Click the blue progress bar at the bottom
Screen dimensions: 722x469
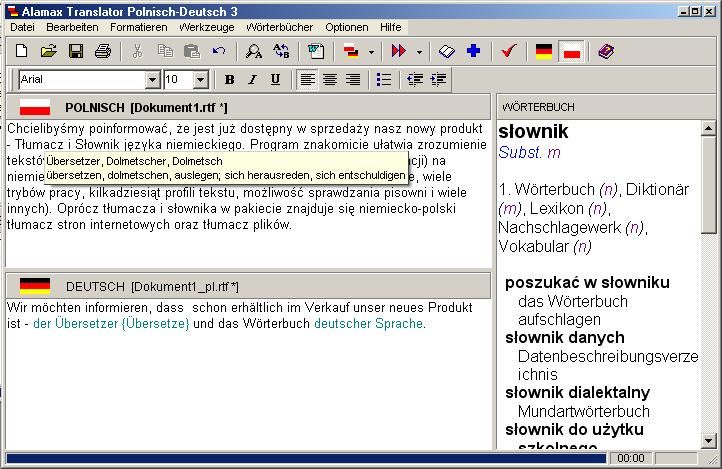point(306,458)
